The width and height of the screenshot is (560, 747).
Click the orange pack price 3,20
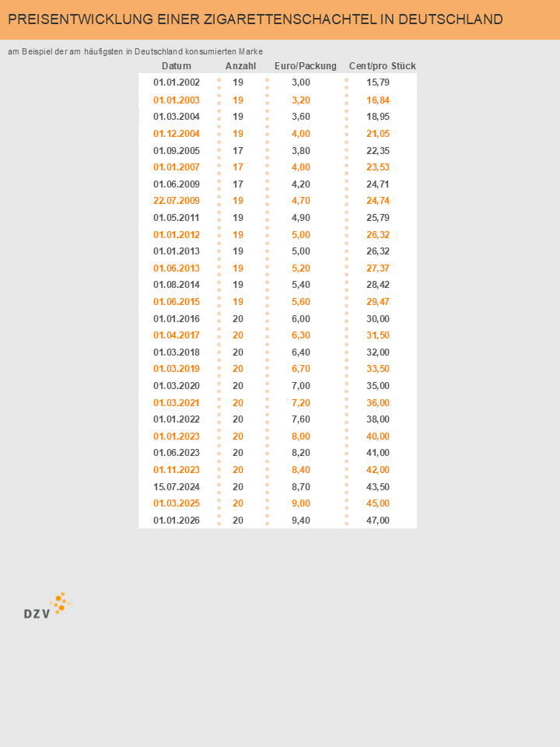coord(301,100)
